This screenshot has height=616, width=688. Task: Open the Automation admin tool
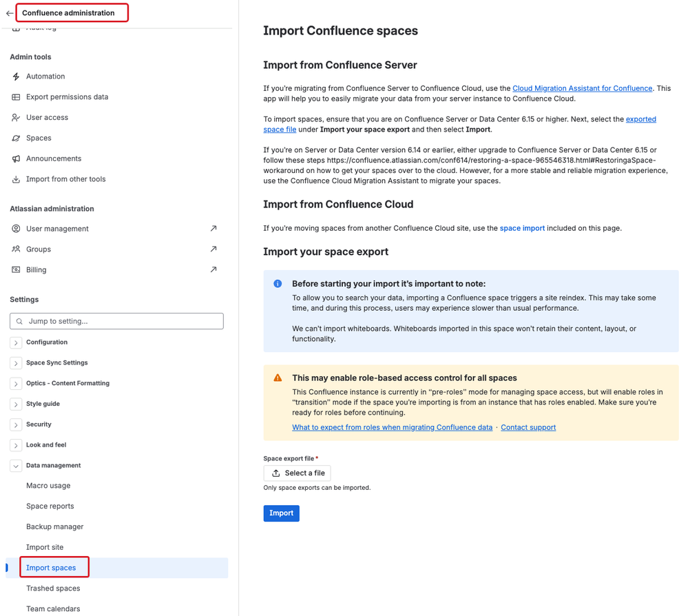(x=45, y=76)
